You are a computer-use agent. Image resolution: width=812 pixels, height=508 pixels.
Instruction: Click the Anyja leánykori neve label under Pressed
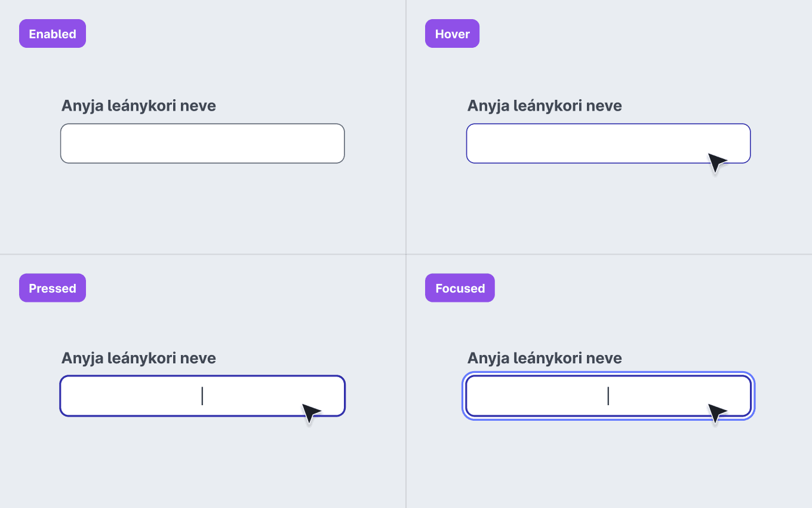(139, 358)
